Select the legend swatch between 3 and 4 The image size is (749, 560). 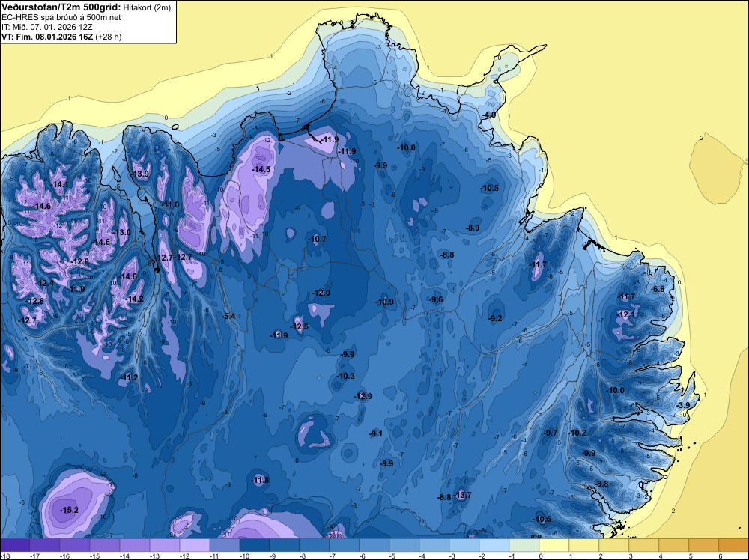pos(644,545)
